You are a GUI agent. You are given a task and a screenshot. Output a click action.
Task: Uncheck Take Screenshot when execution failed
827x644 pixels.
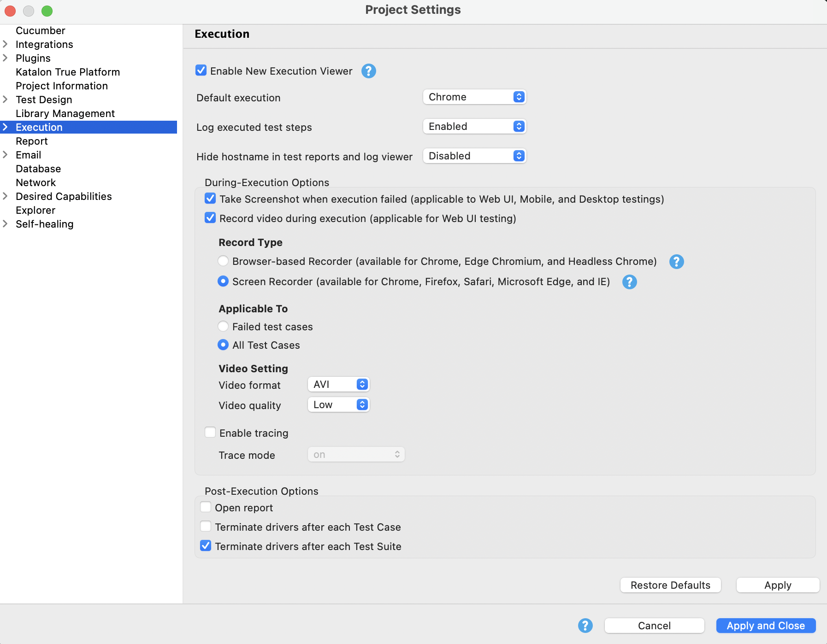(210, 199)
